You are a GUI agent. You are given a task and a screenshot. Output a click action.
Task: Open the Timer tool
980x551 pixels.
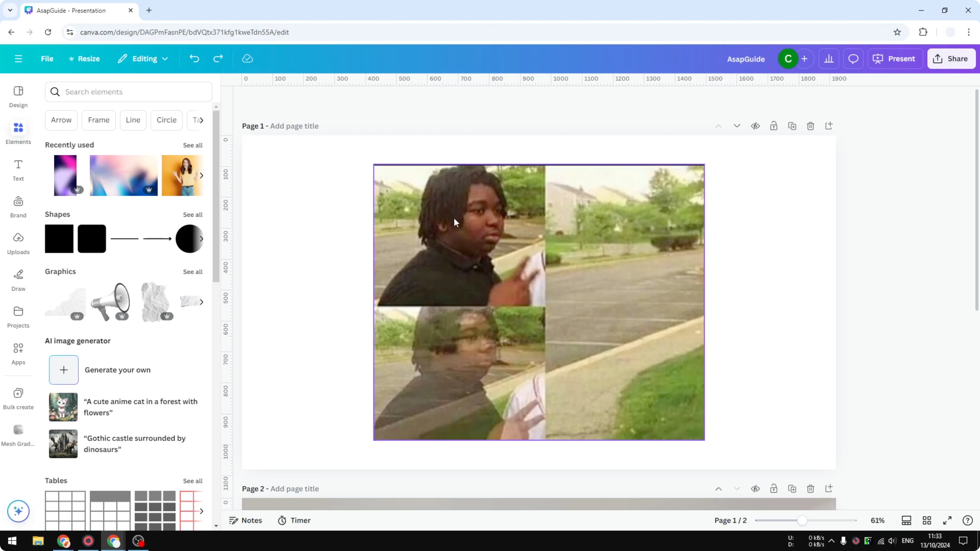tap(294, 520)
